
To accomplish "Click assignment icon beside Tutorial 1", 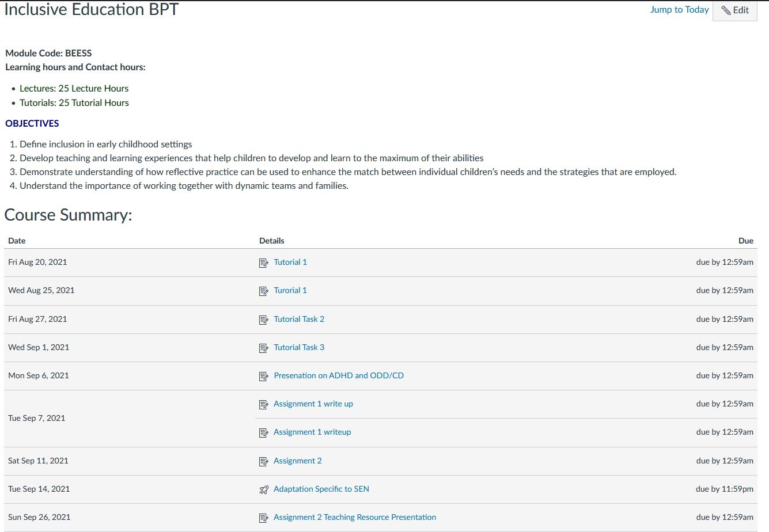I will coord(264,263).
